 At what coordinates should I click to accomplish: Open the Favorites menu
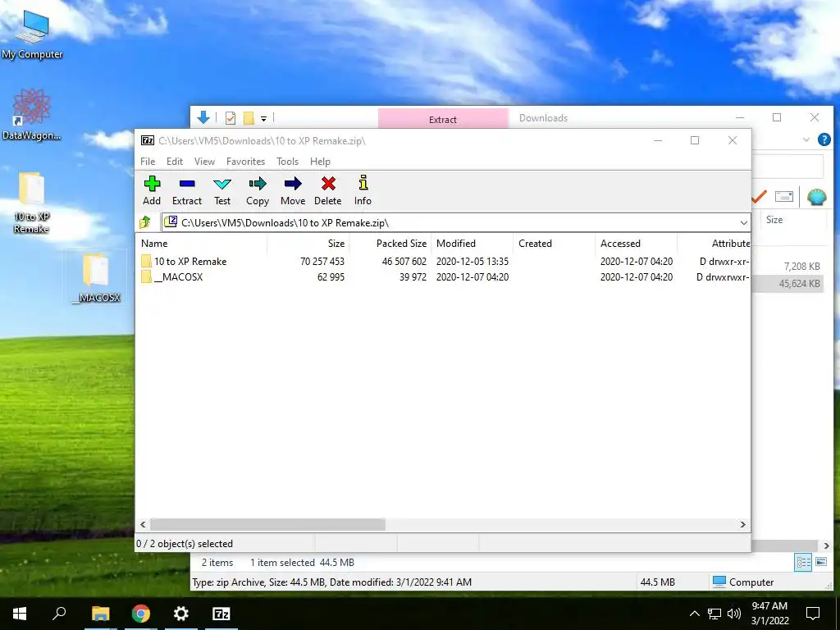(245, 162)
